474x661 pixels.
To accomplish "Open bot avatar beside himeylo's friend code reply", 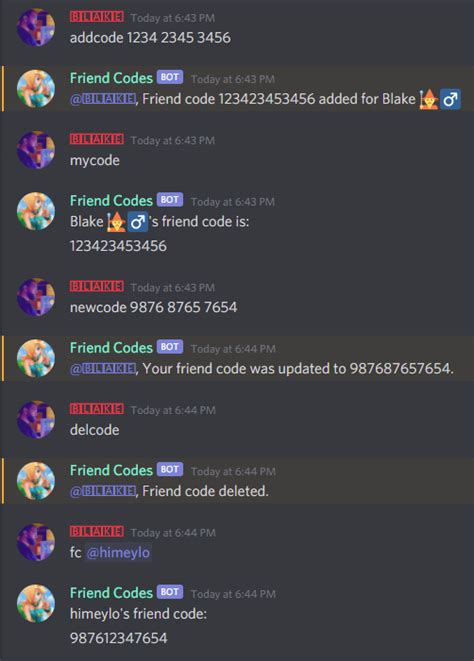I will [x=36, y=603].
